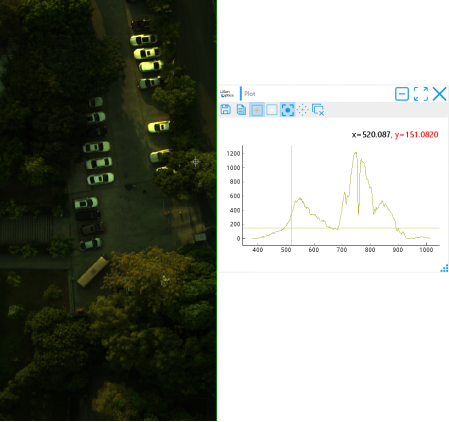Screen dimensions: 449x422
Task: Save the spectral plot using floppy icon
Action: [226, 109]
